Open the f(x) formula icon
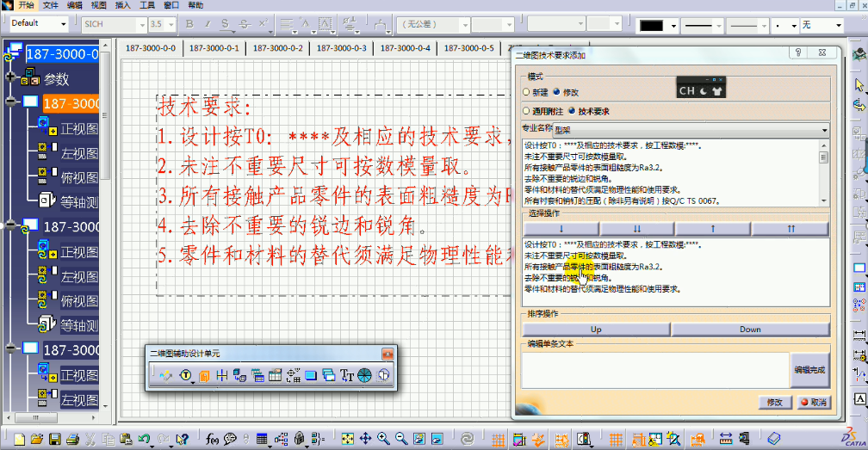The height and width of the screenshot is (450, 868). (x=212, y=440)
